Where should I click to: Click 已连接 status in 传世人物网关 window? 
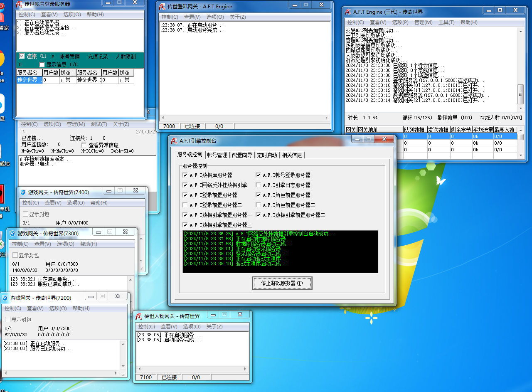click(x=169, y=377)
